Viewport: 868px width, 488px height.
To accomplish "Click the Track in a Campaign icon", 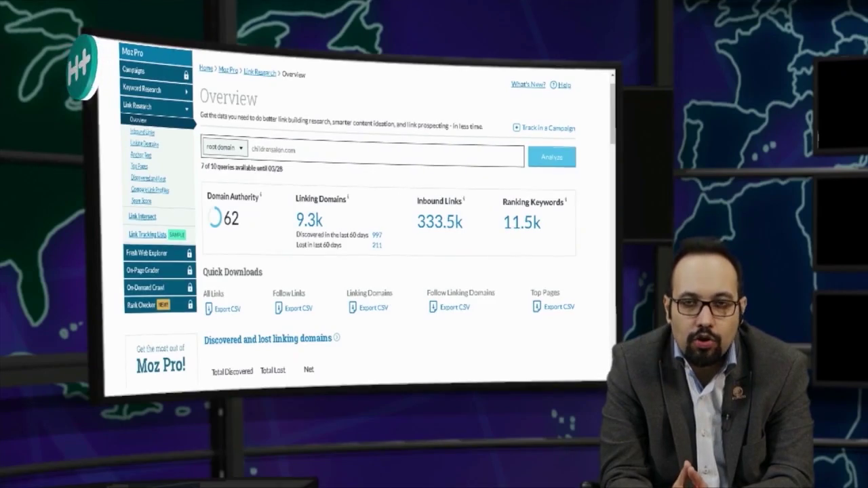I will tap(517, 127).
